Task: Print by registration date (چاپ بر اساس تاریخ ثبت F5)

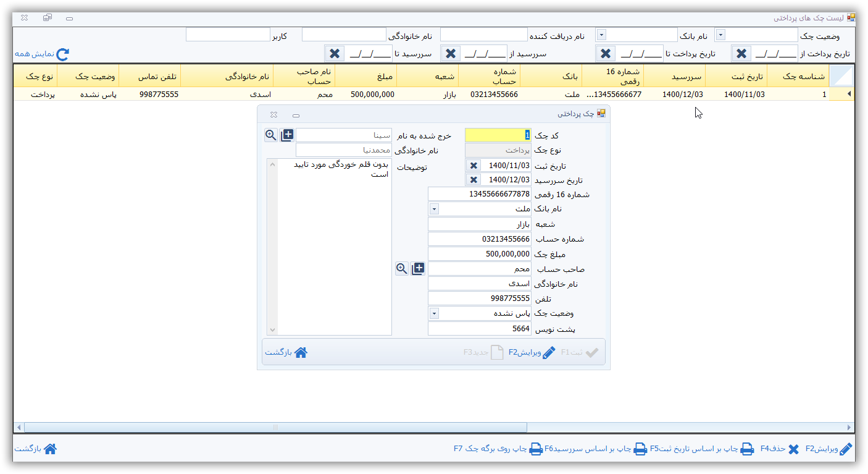Action: pos(702,449)
